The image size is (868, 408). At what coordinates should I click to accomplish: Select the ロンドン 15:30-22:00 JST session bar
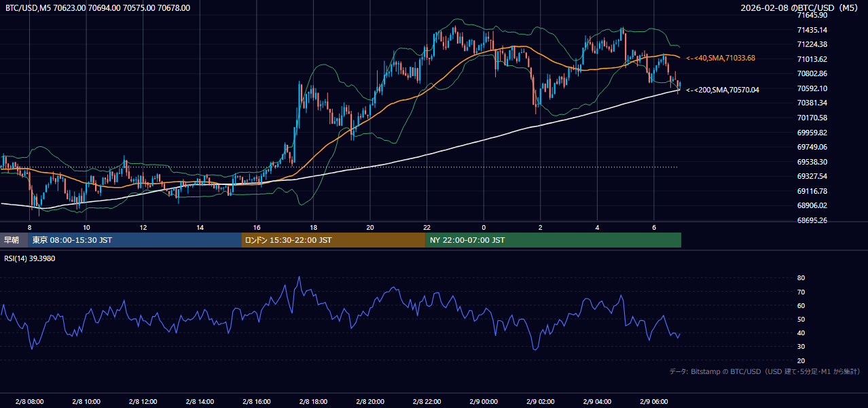pyautogui.click(x=333, y=240)
